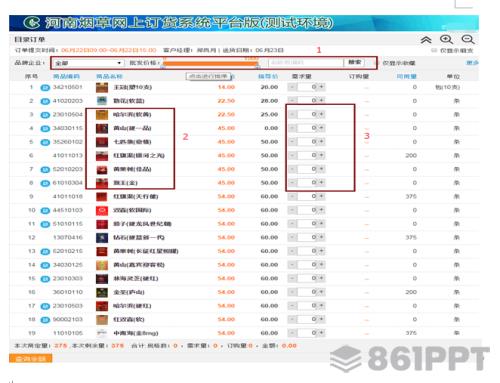This screenshot has height=383, width=500.
Task: Click blue badge icon beside code 41020203
Action: click(x=45, y=101)
